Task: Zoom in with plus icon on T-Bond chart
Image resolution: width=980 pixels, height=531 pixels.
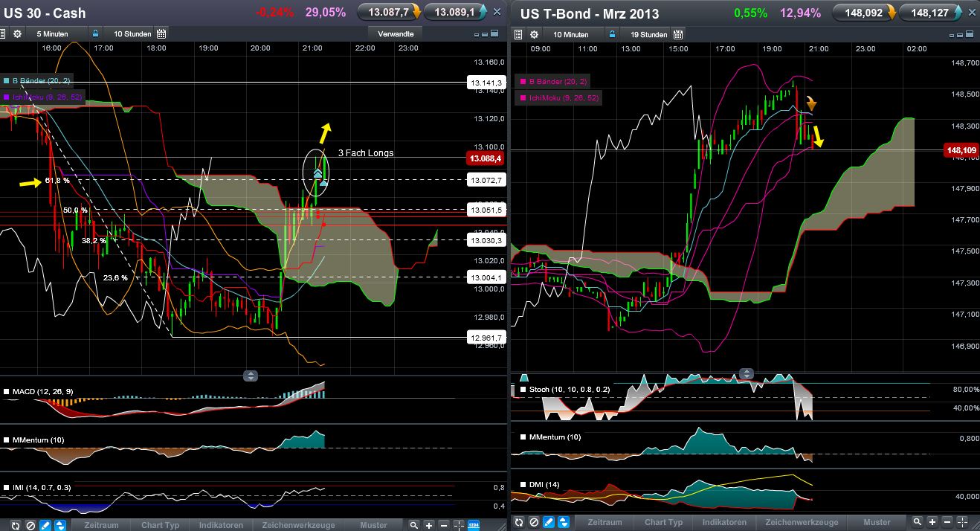Action: (932, 522)
